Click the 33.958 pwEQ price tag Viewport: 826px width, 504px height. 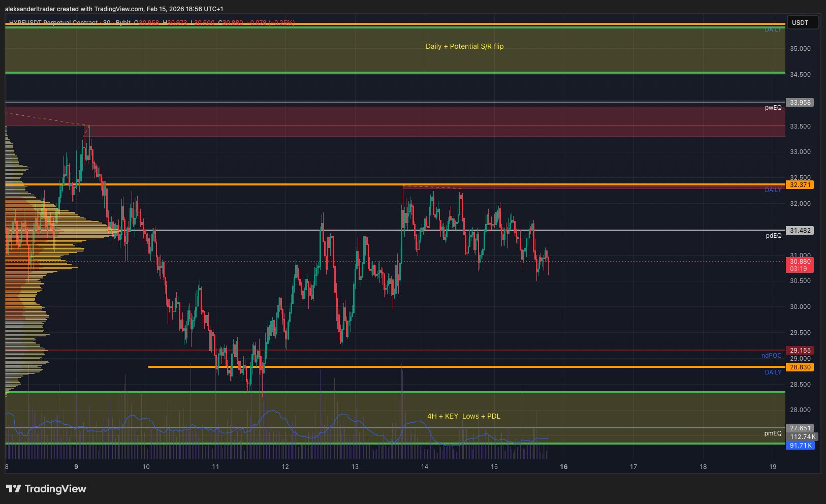point(800,103)
